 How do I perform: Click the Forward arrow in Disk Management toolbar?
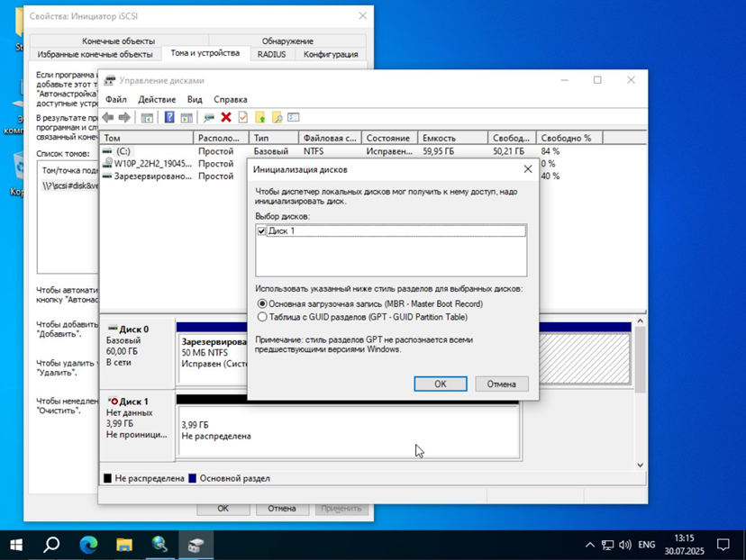tap(124, 117)
